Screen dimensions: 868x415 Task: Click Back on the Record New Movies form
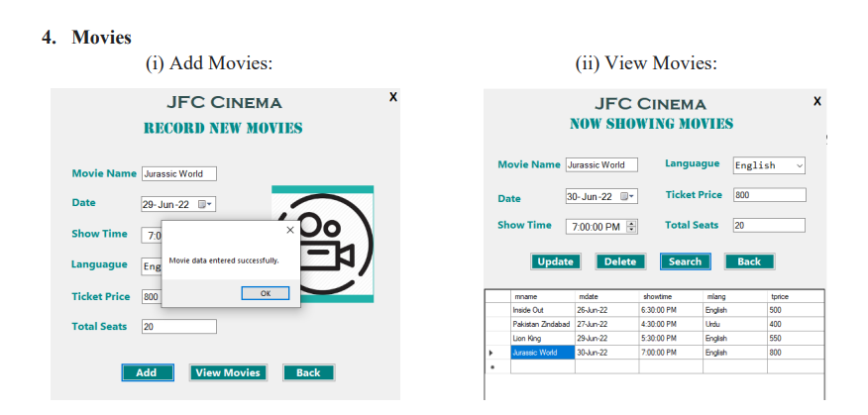click(308, 372)
